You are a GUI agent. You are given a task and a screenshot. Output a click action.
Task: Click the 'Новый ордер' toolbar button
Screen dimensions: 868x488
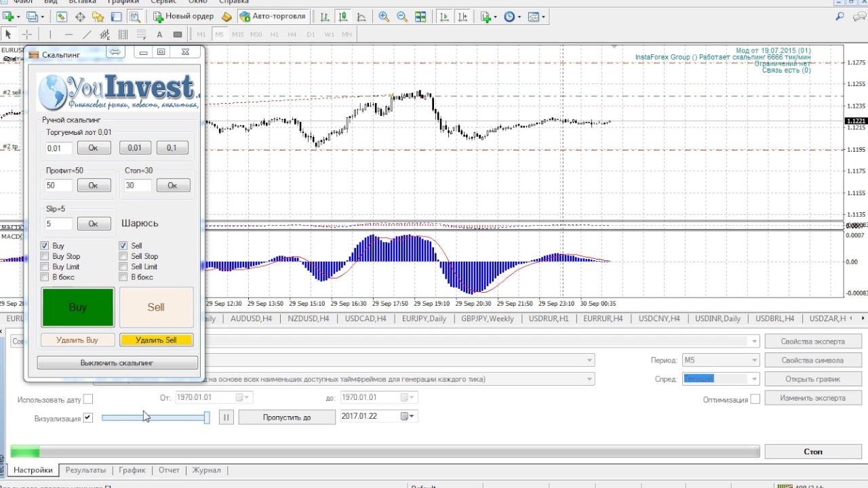click(183, 16)
